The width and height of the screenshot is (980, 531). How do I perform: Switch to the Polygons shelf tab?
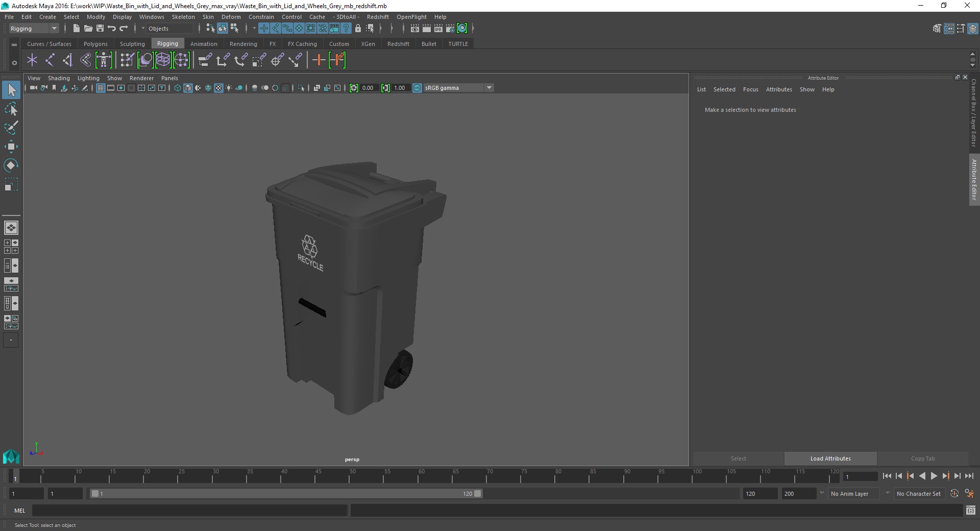[95, 44]
